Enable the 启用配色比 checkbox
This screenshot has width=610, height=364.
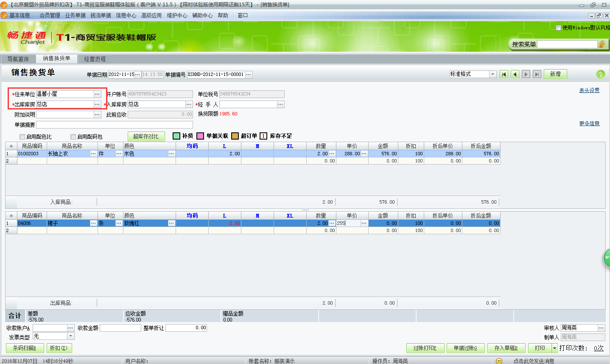[22, 137]
